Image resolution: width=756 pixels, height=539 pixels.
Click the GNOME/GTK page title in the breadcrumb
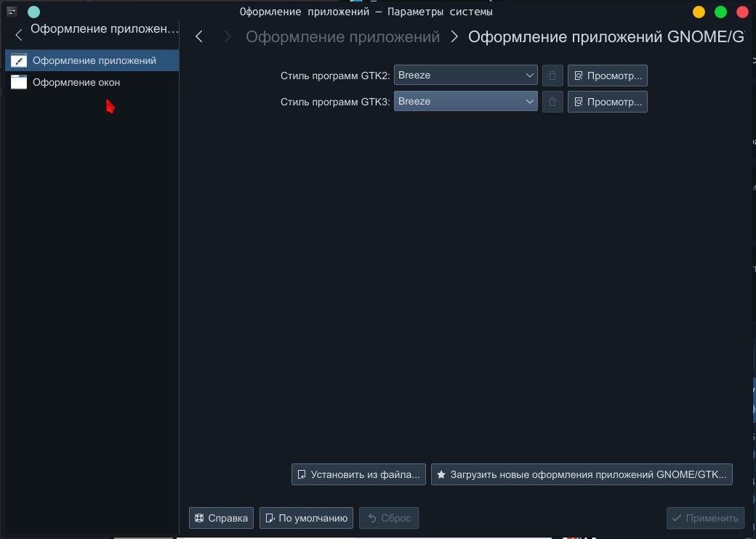coord(606,36)
